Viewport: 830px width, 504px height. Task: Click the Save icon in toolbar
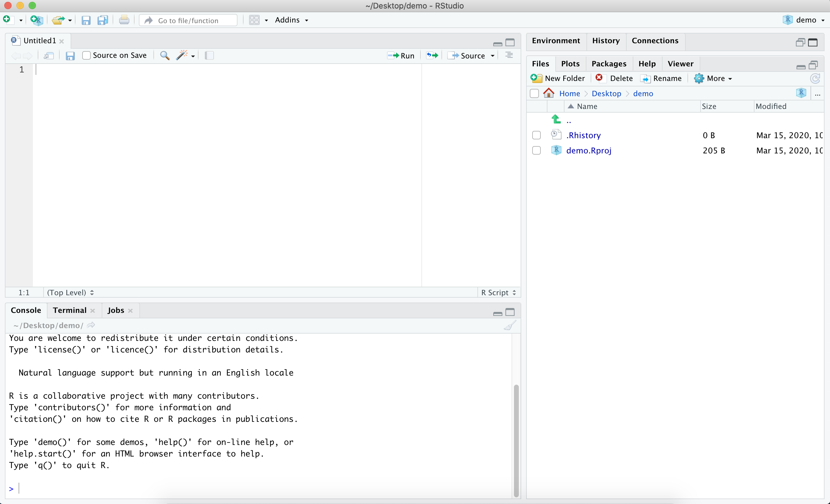(x=86, y=19)
